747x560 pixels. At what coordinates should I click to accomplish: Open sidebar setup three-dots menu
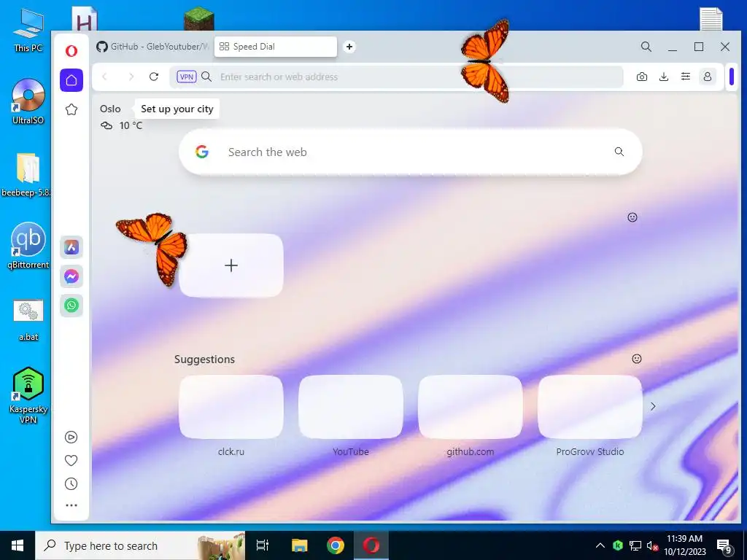71,505
